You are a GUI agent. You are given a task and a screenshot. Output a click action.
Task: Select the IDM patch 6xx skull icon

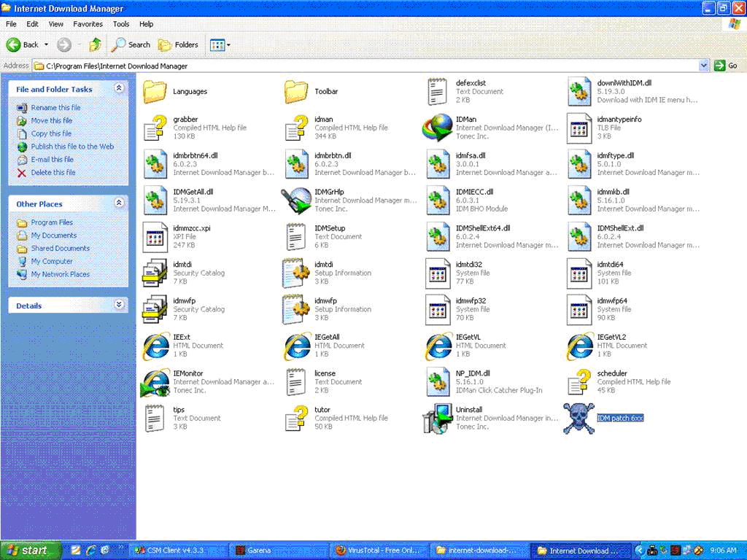(x=578, y=419)
